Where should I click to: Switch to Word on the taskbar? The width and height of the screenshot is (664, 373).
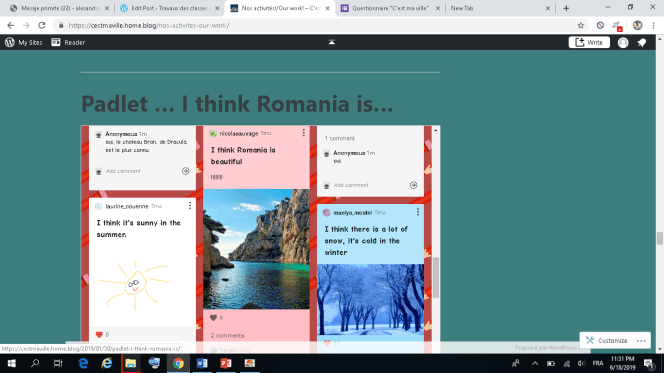click(x=202, y=363)
